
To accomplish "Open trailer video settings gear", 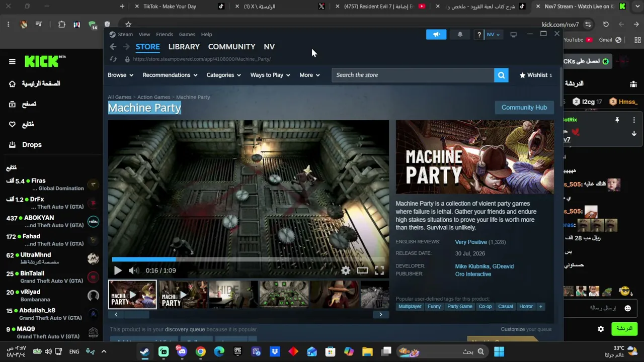I will 346,270.
